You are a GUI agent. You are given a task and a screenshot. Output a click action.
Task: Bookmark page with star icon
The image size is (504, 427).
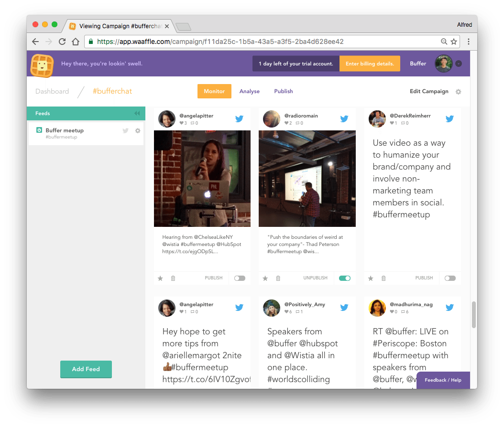click(454, 42)
